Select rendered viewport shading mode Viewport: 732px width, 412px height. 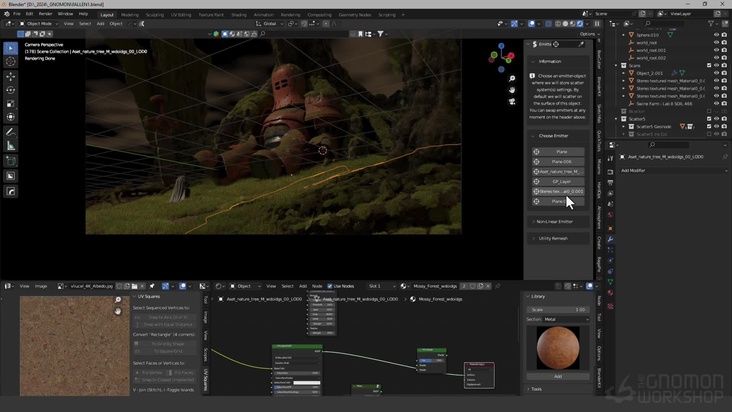point(580,24)
